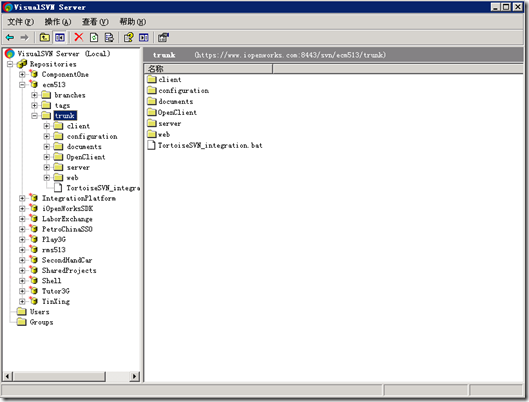Select the LaborExchange repository

67,219
